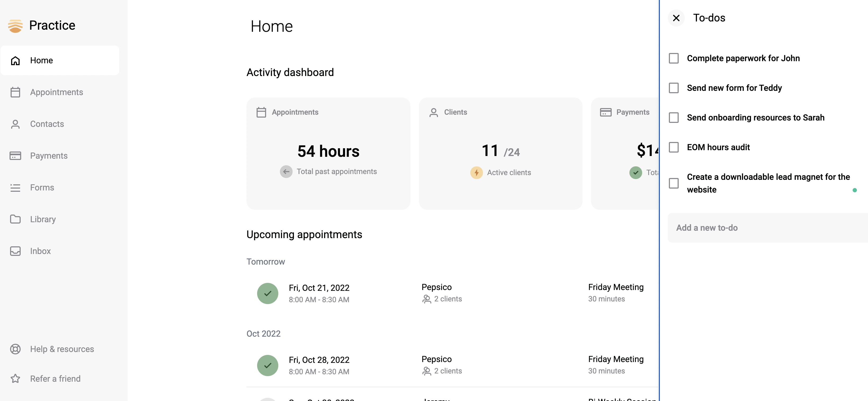Click the Contacts person icon in sidebar
868x401 pixels.
16,124
